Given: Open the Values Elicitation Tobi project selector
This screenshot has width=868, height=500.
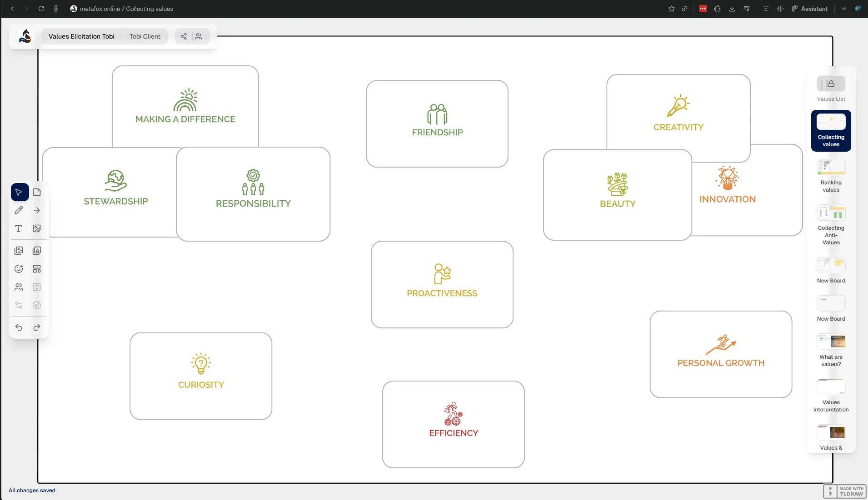Looking at the screenshot, I should (x=81, y=36).
